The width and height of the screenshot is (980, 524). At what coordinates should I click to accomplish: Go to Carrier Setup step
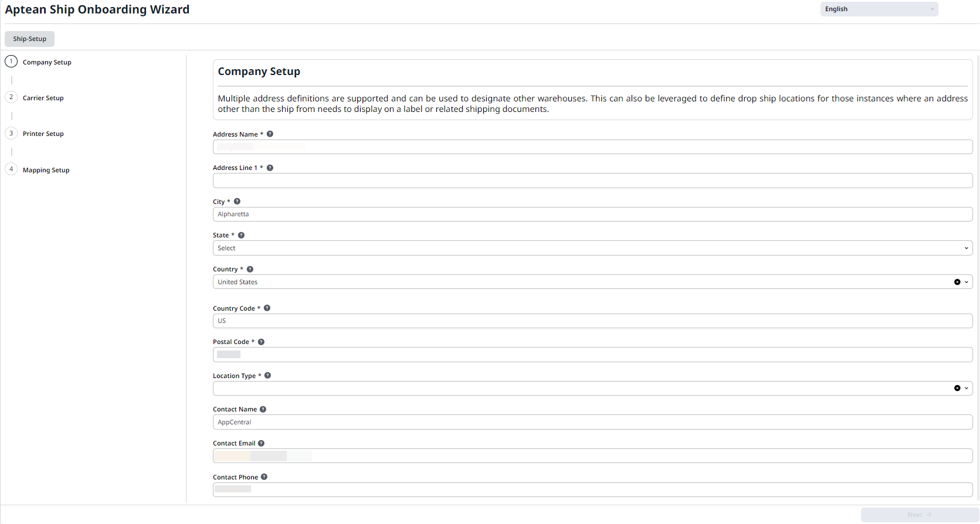[x=43, y=98]
